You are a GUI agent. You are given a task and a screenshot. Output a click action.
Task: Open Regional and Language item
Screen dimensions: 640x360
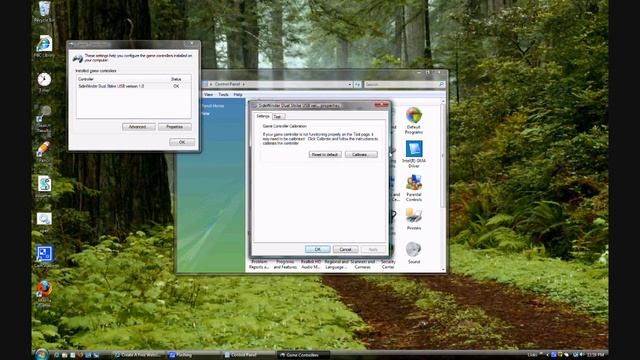[336, 264]
